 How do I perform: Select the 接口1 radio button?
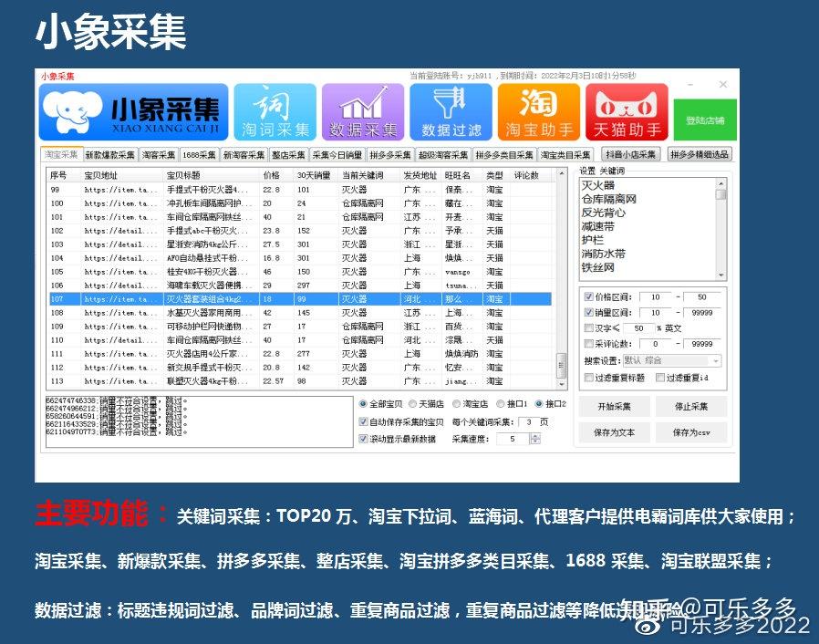point(501,404)
